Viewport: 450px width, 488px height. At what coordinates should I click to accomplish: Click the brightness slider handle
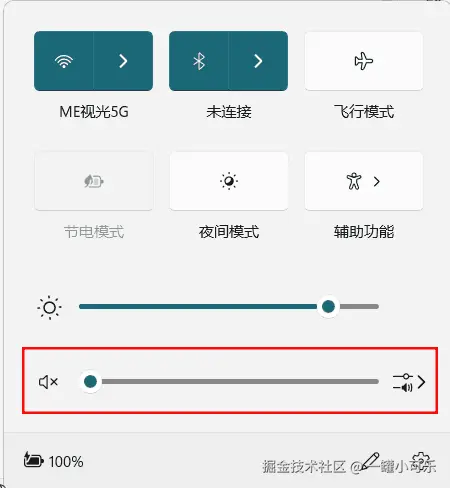[328, 306]
